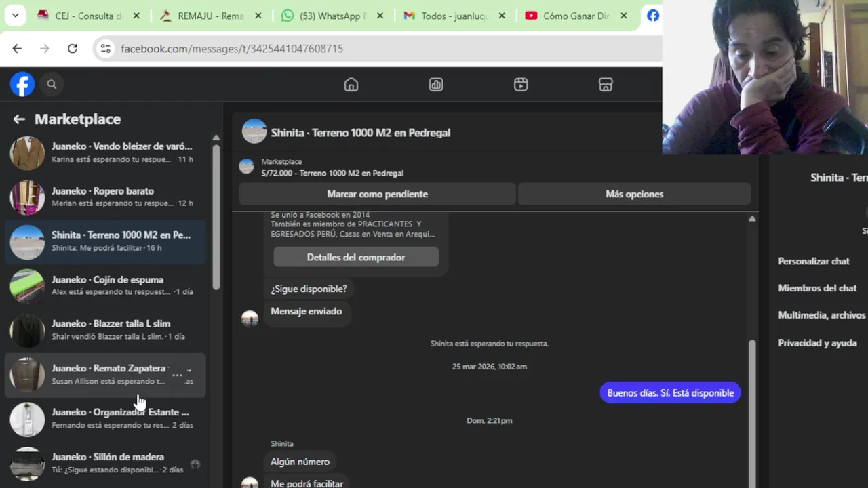
Task: Open site information icon in address bar
Action: [105, 49]
